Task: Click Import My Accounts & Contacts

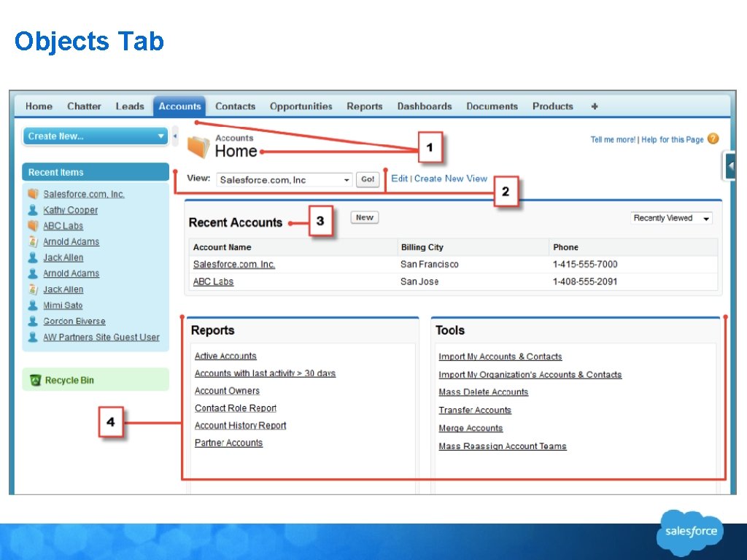Action: [x=500, y=357]
